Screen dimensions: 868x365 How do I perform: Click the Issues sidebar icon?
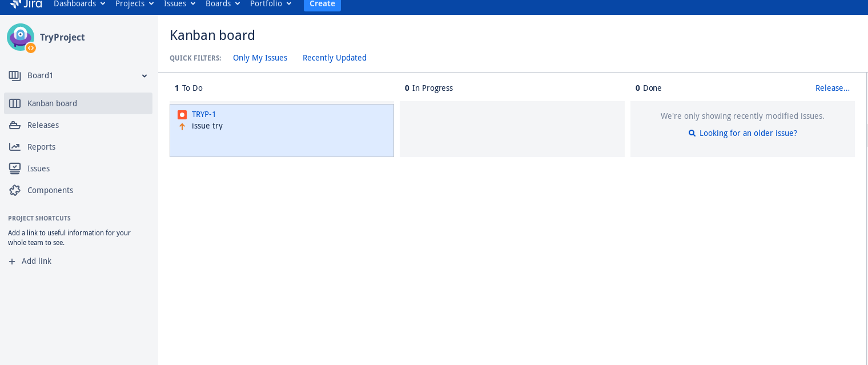point(15,169)
